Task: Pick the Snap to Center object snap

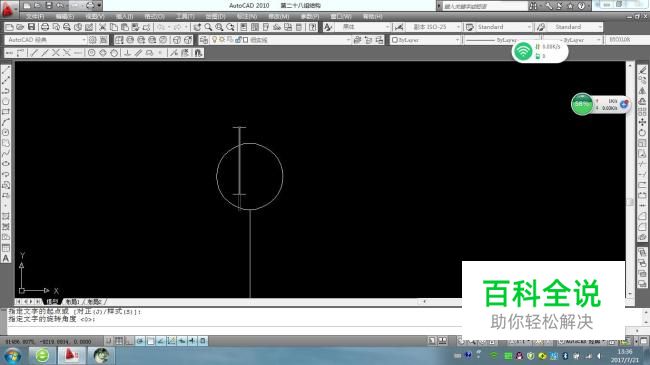Action: click(92, 53)
